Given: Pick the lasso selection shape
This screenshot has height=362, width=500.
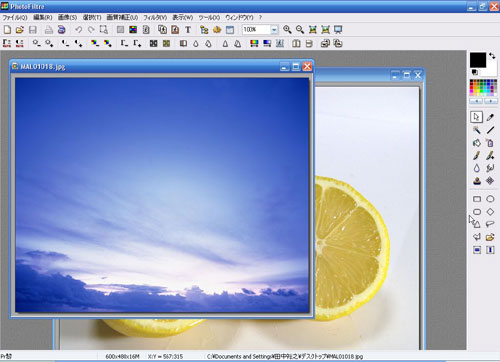Looking at the screenshot, I should (490, 224).
